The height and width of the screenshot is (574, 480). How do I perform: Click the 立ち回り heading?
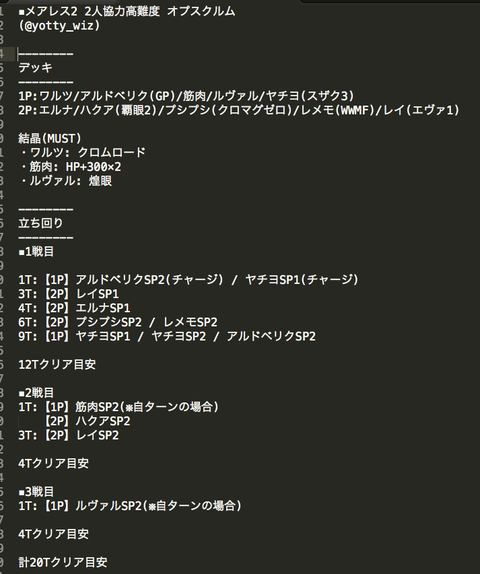coord(41,223)
